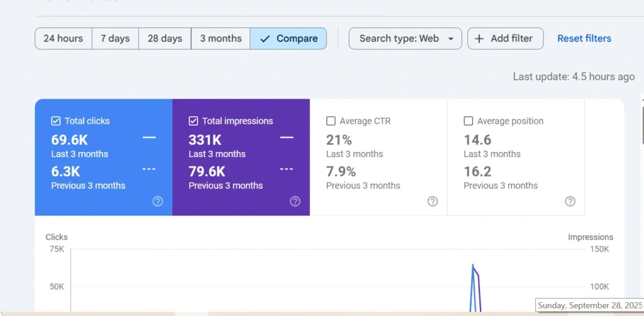644x316 pixels.
Task: Enable the Average CTR checkbox
Action: pos(331,121)
